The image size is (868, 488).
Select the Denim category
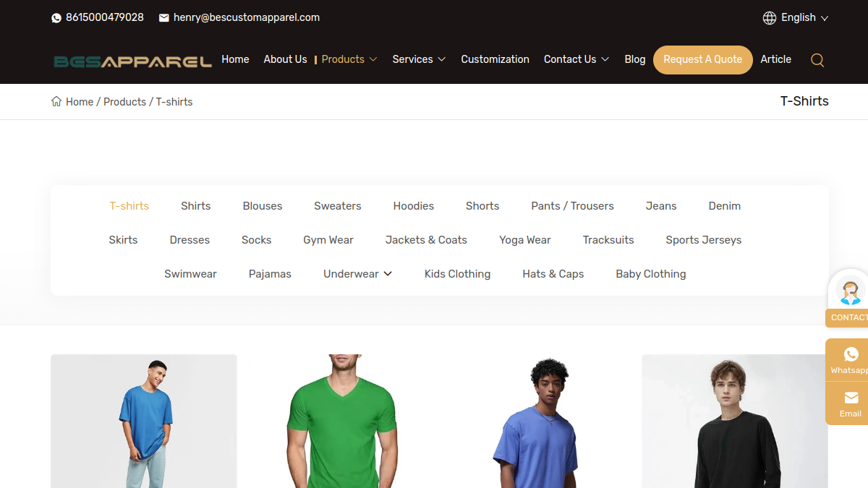pyautogui.click(x=725, y=206)
